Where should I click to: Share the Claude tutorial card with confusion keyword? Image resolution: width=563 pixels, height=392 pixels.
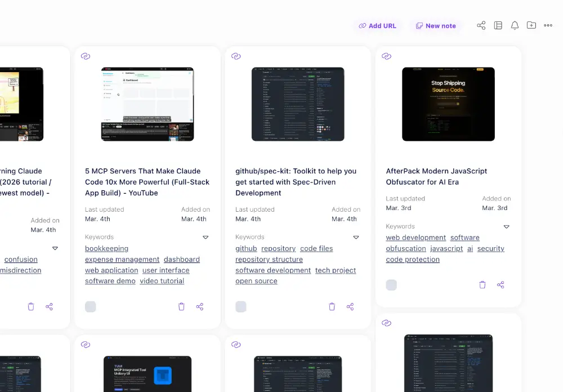point(49,306)
